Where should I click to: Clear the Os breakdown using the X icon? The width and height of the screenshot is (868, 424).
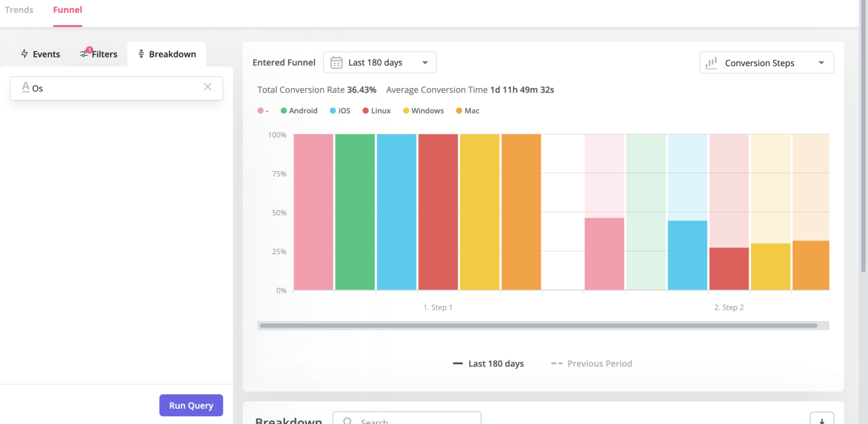(x=207, y=88)
